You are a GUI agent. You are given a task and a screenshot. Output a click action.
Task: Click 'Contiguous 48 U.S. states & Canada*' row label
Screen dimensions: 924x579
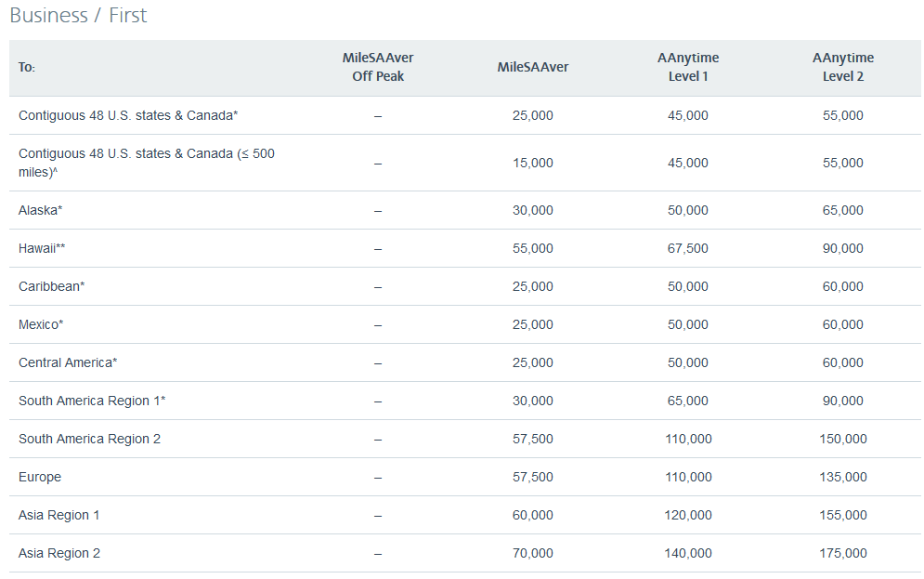[128, 115]
